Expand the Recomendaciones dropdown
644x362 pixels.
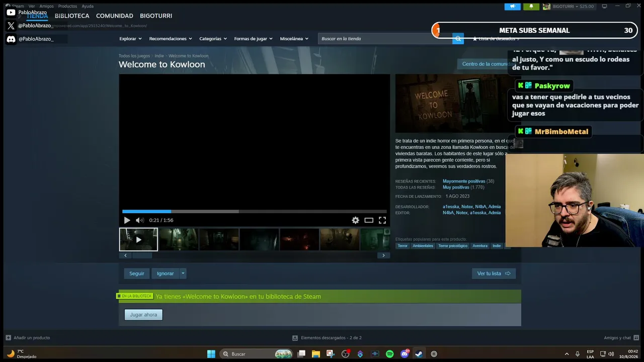pyautogui.click(x=171, y=39)
